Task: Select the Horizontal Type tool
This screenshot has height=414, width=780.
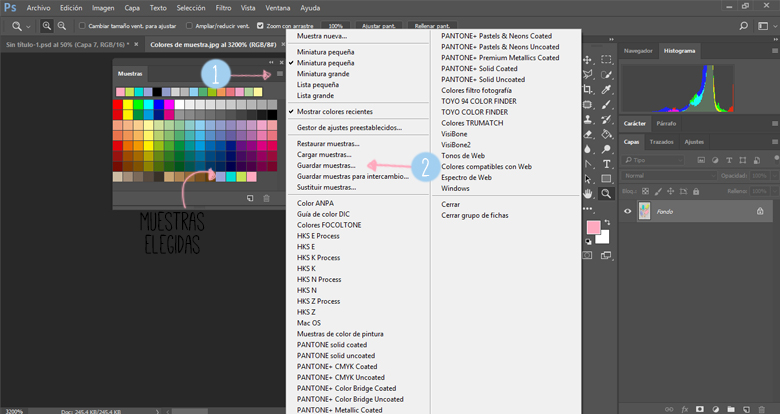Action: [606, 164]
